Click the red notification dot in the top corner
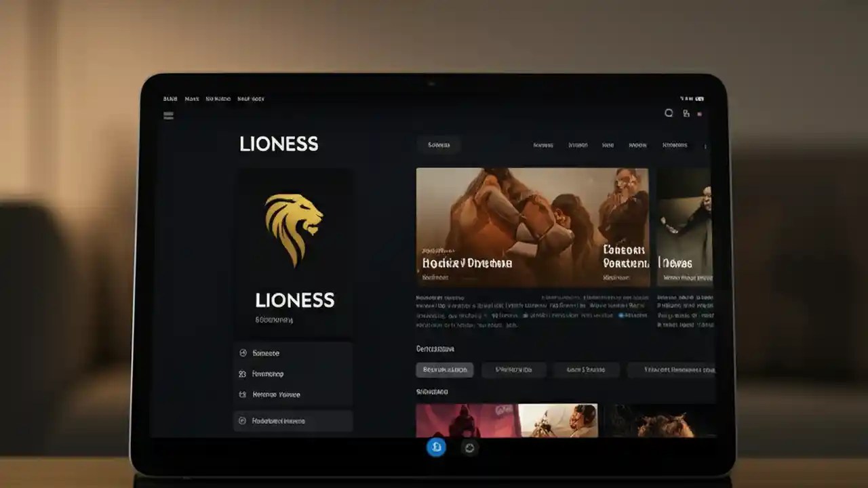Viewport: 868px width, 488px height. [x=699, y=113]
